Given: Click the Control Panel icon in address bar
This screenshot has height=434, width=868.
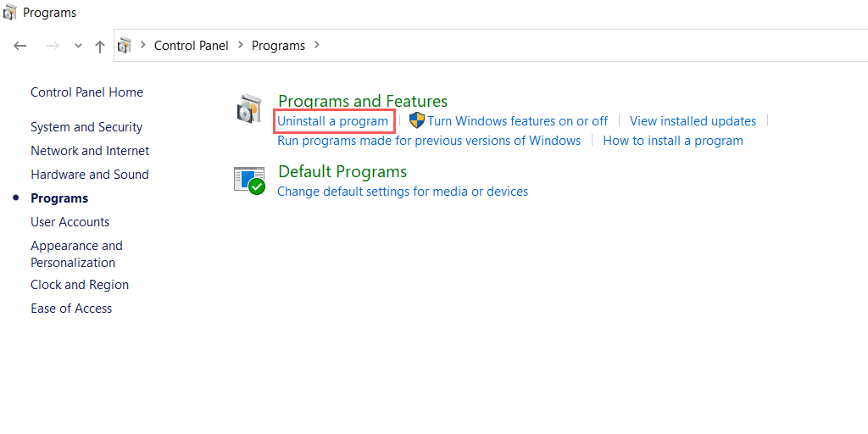Looking at the screenshot, I should coord(125,46).
